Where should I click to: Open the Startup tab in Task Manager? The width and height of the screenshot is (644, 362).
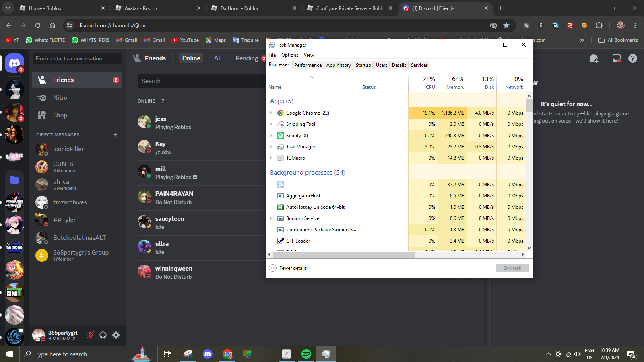coord(363,65)
